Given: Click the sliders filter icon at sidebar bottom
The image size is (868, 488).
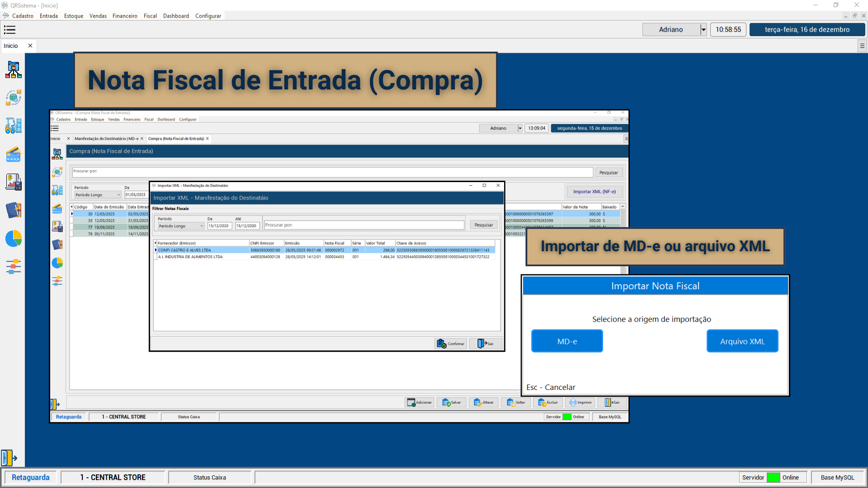Looking at the screenshot, I should click(x=14, y=267).
